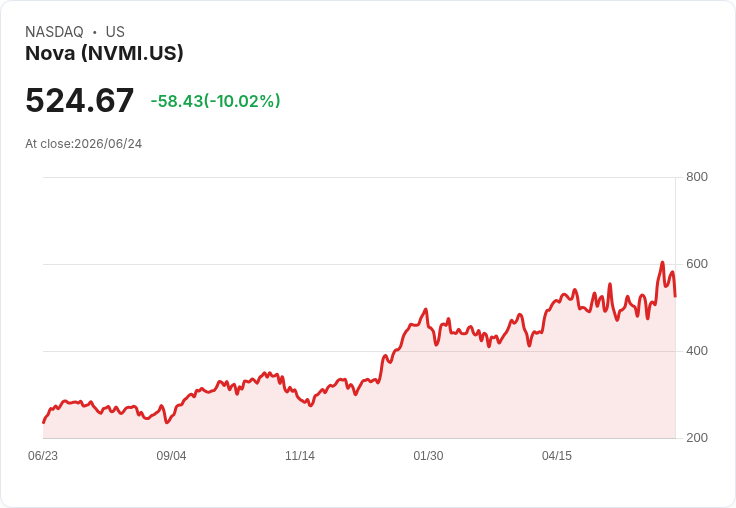Image resolution: width=736 pixels, height=508 pixels.
Task: Click the 400 price axis label
Action: 697,351
